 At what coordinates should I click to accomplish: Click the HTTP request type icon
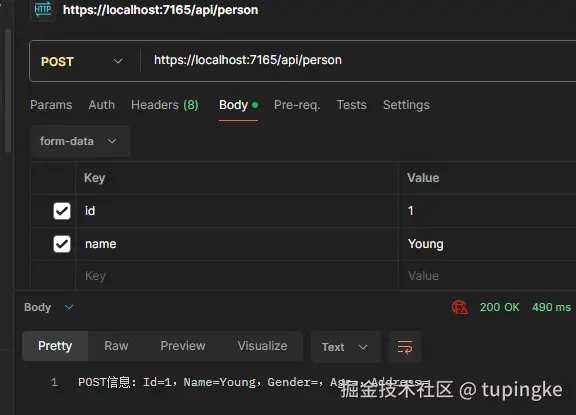tap(43, 10)
